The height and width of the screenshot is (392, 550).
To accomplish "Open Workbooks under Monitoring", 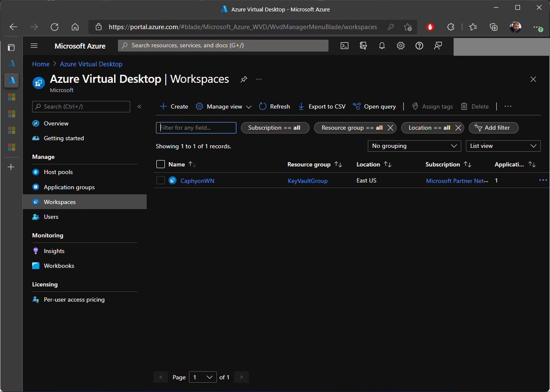I will (x=59, y=266).
